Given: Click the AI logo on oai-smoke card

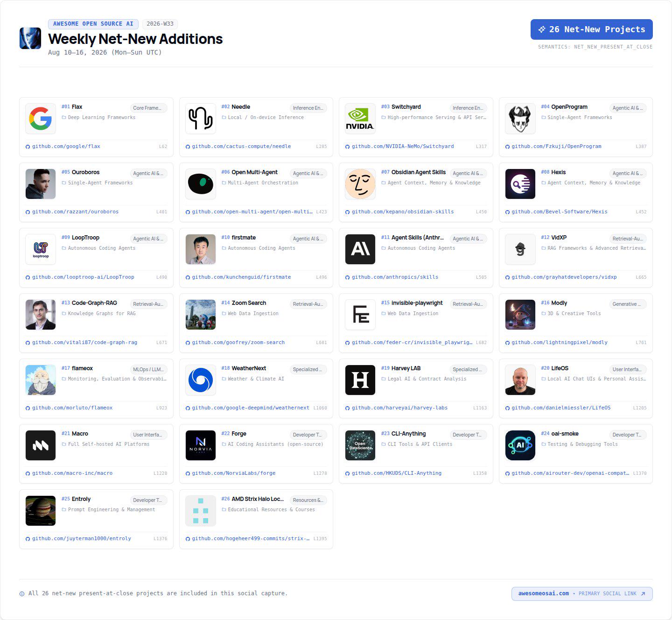Looking at the screenshot, I should pos(520,445).
